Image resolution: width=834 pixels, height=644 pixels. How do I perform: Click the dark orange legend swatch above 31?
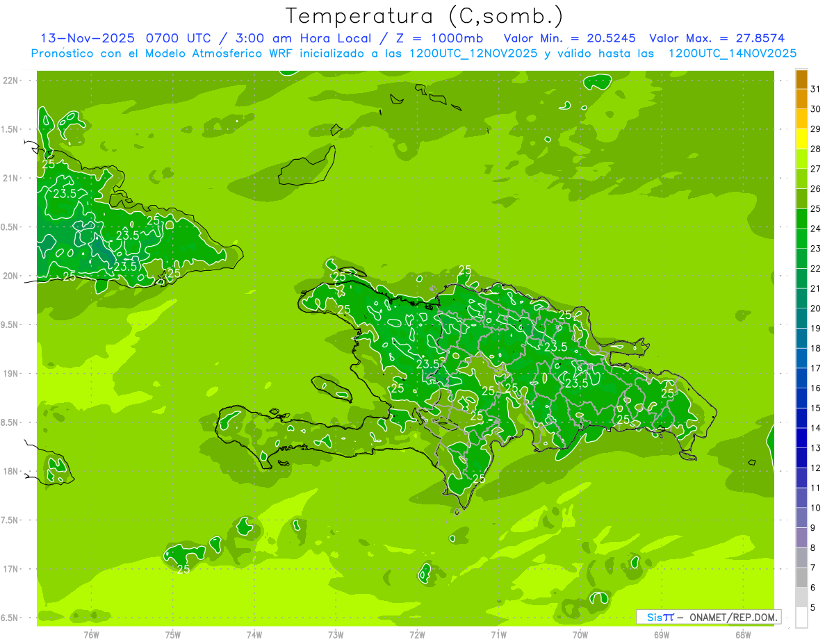[801, 79]
